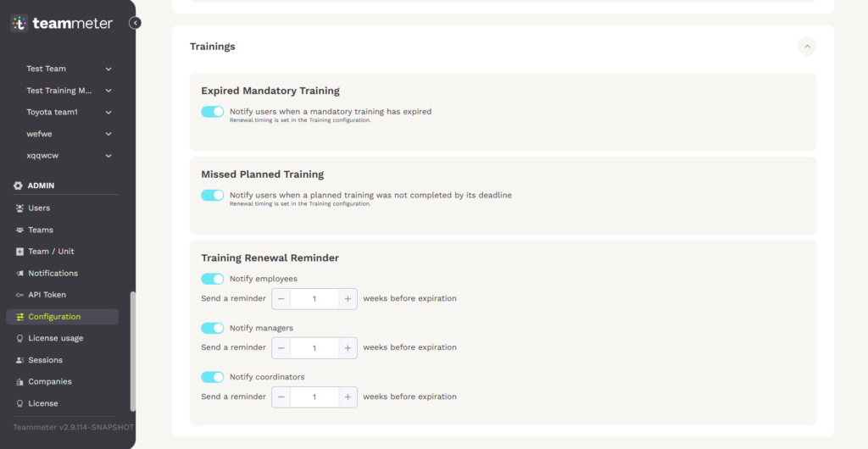Click the Team / Unit plus icon

(19, 252)
